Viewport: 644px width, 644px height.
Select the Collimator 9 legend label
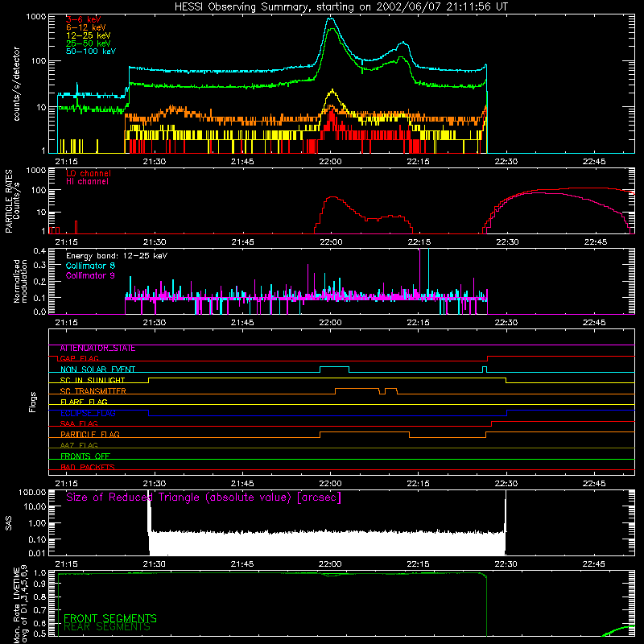[90, 275]
